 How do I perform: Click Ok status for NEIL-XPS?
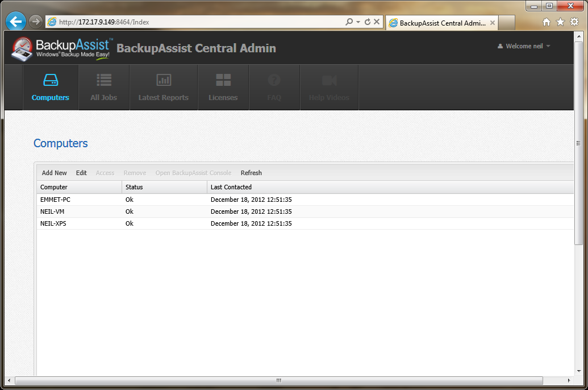tap(130, 224)
